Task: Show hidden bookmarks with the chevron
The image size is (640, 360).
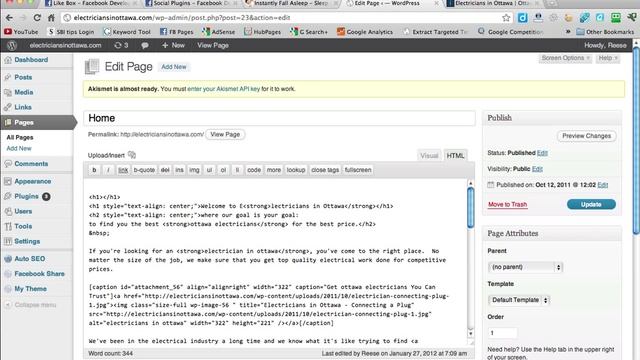Action: (568, 31)
